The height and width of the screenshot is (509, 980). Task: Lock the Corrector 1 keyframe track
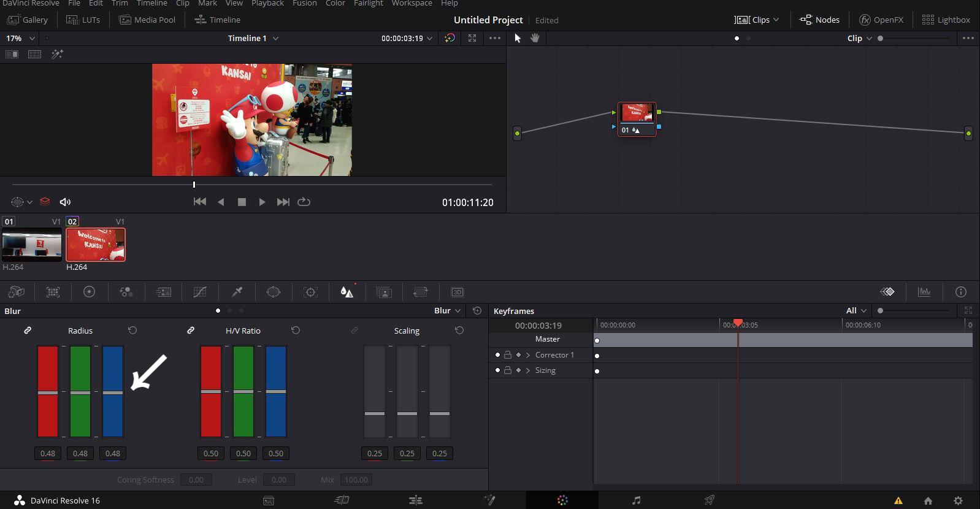coord(508,354)
